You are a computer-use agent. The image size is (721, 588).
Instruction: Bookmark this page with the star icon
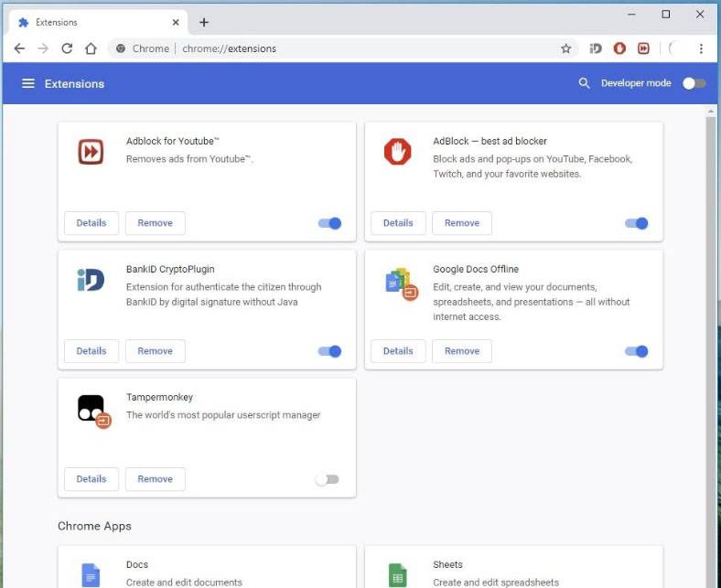pyautogui.click(x=566, y=48)
